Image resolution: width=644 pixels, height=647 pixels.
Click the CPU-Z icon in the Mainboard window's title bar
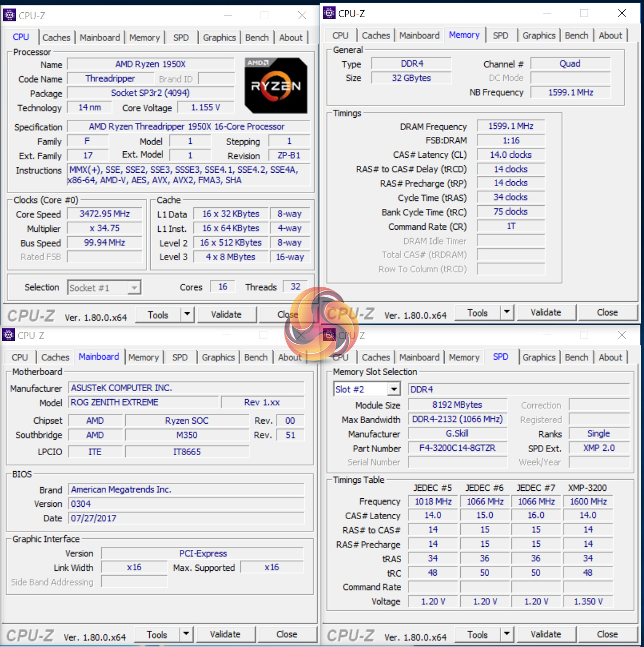[x=9, y=335]
